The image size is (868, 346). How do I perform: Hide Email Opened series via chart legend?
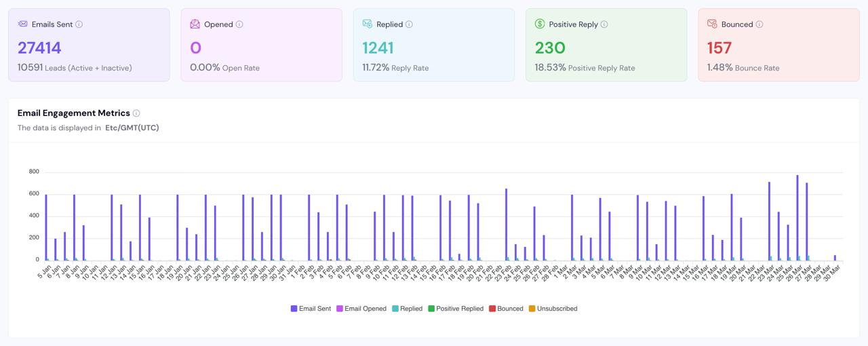(x=361, y=309)
